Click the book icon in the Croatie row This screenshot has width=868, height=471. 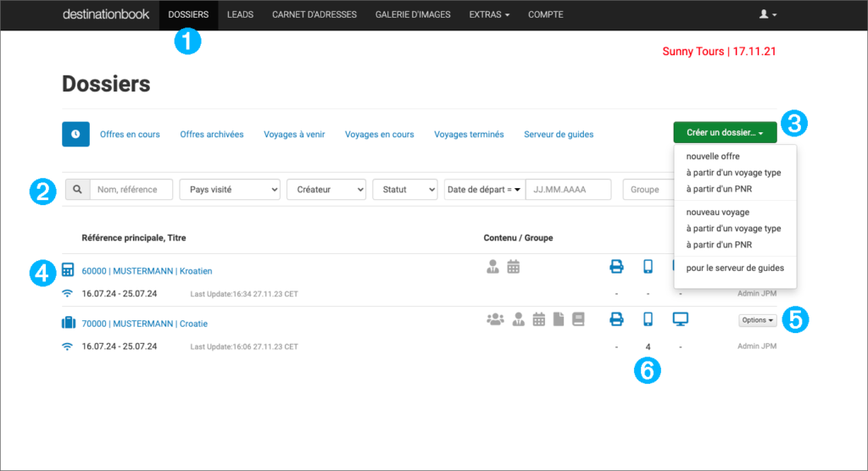pyautogui.click(x=578, y=319)
